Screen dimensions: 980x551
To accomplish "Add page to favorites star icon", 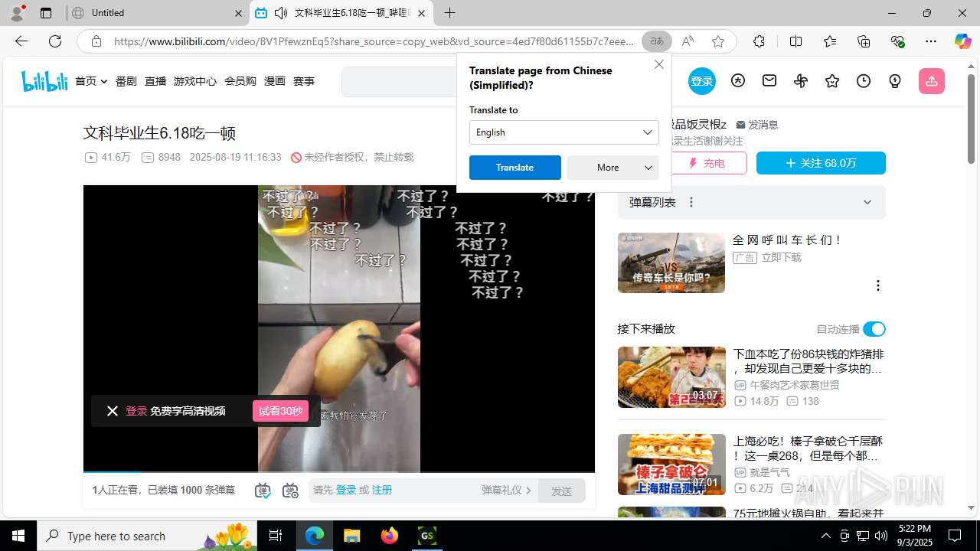I will pos(717,41).
